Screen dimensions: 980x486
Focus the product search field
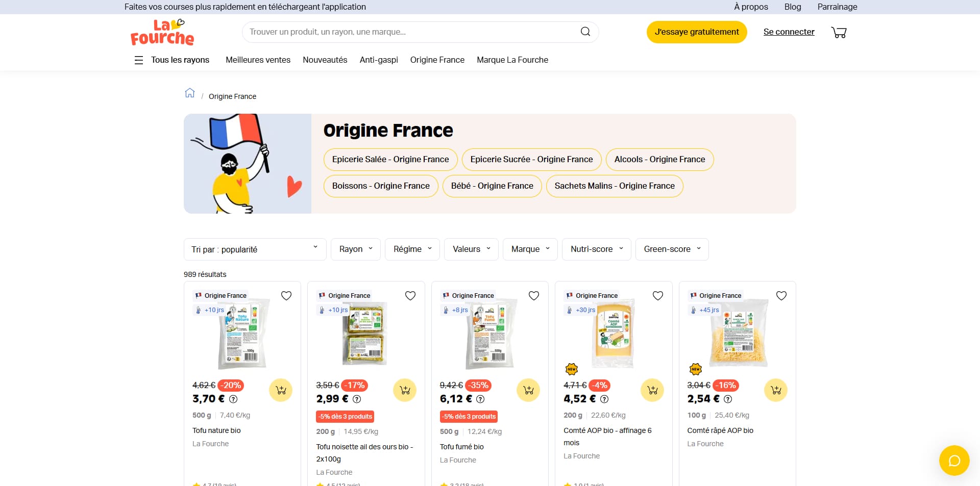(411, 32)
